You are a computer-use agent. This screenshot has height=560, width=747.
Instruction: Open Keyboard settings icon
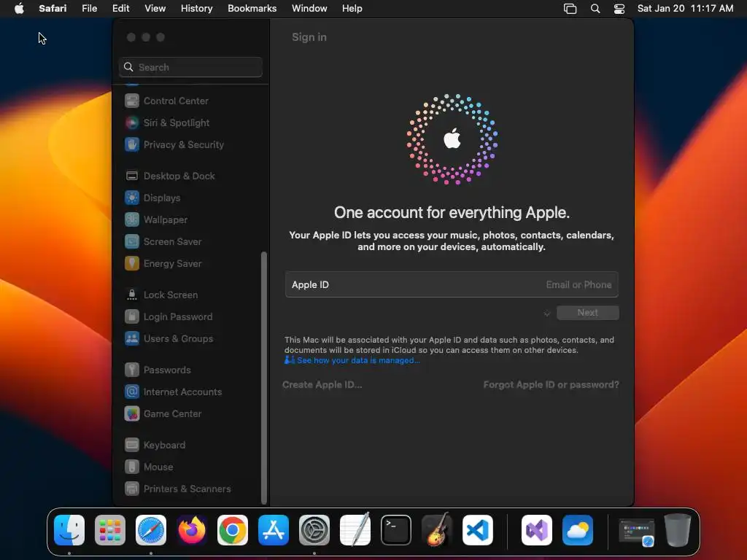pyautogui.click(x=132, y=445)
